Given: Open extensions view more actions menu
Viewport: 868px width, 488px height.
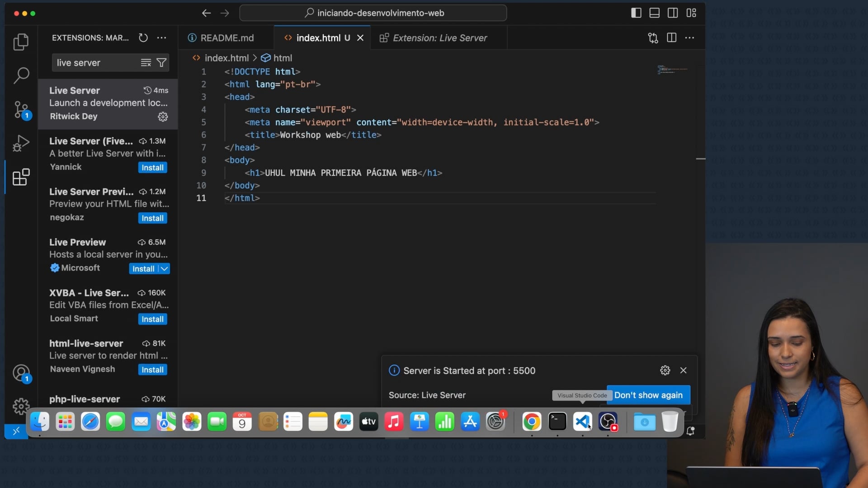Looking at the screenshot, I should [x=161, y=38].
